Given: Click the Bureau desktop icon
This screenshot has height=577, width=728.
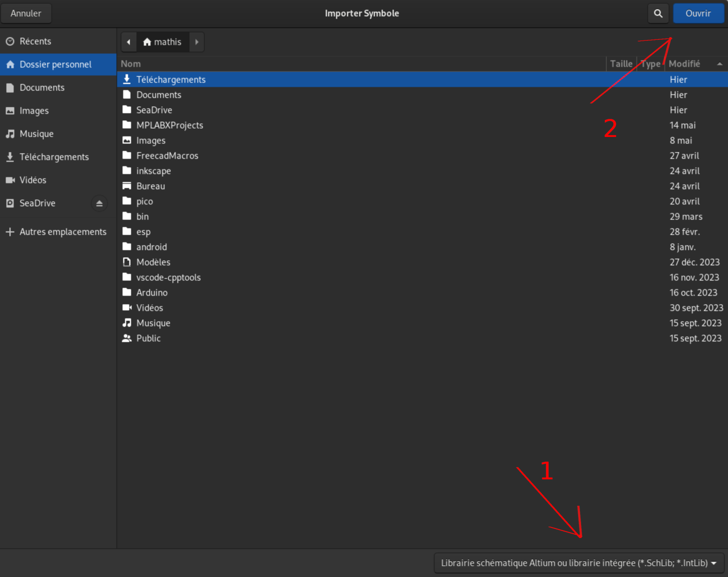Looking at the screenshot, I should [127, 186].
